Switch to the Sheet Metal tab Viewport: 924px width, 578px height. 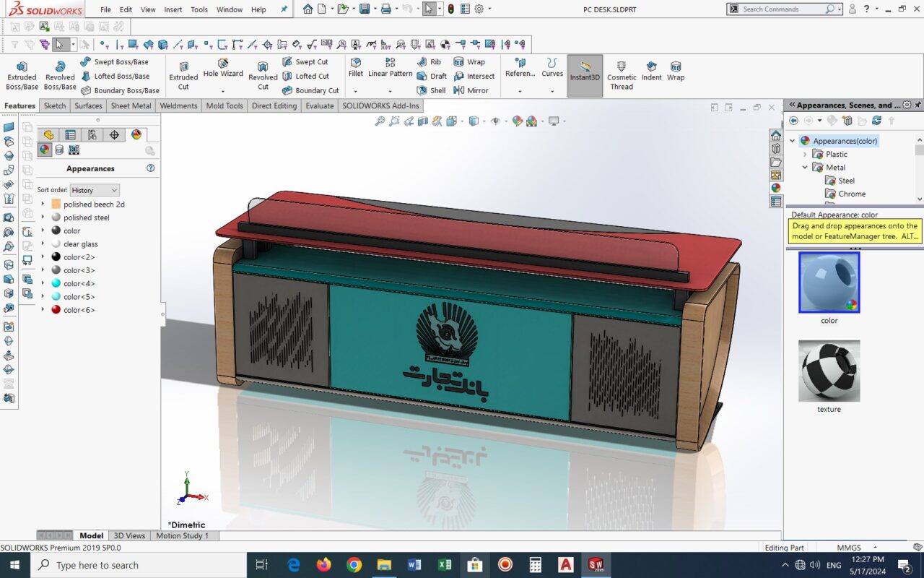[x=131, y=105]
